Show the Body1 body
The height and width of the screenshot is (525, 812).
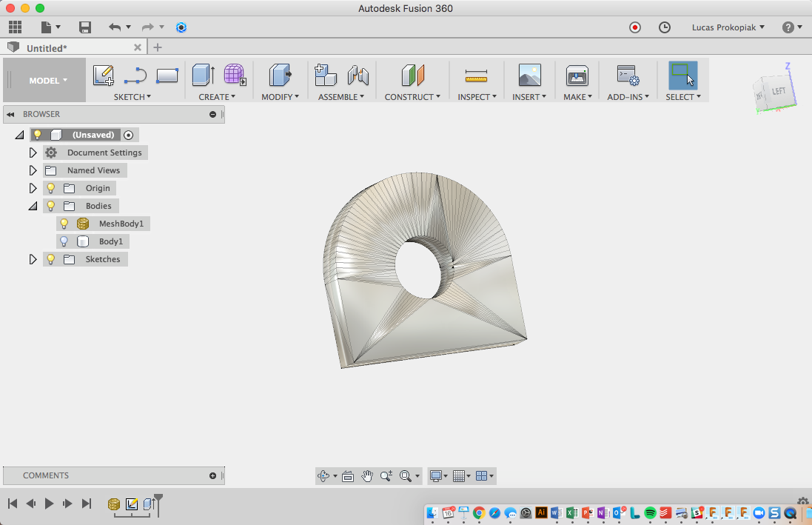pos(64,241)
